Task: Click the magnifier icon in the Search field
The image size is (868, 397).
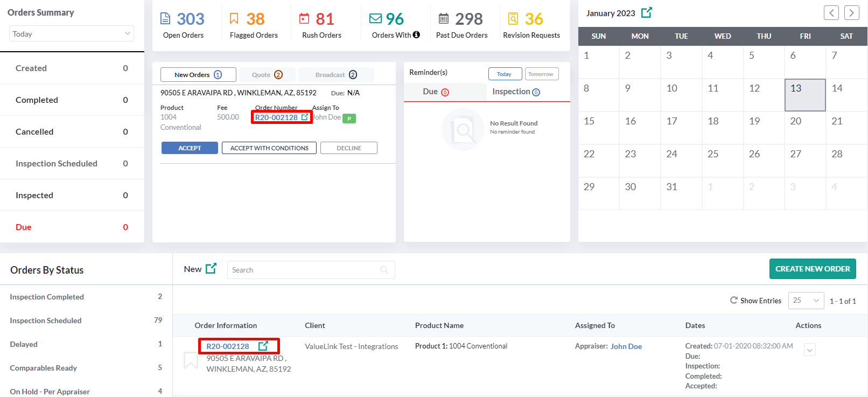Action: [384, 270]
